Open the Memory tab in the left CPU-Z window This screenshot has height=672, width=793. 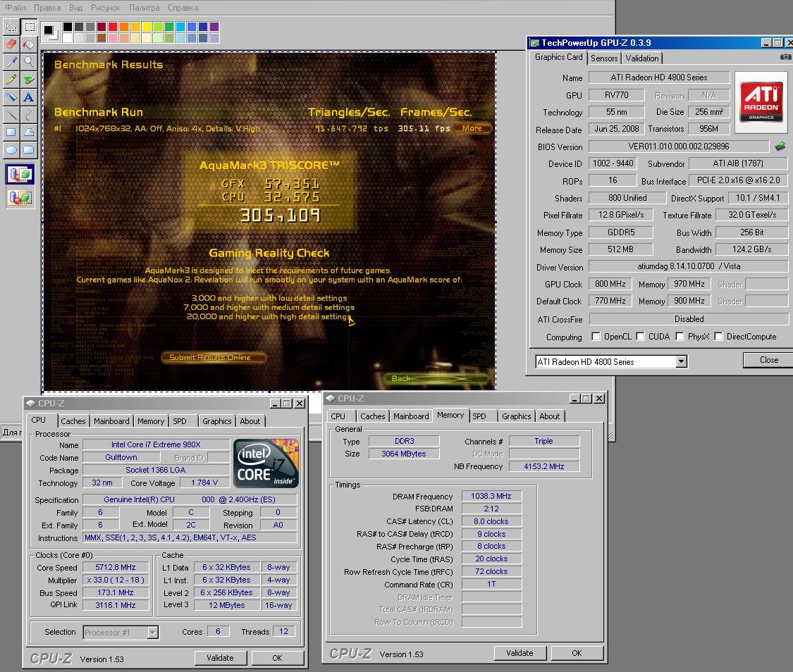click(x=151, y=421)
